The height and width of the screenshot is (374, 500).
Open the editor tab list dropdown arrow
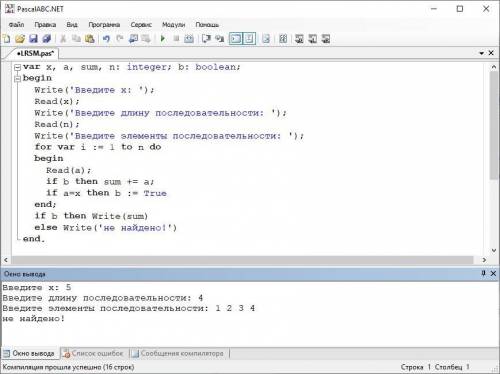coord(481,53)
